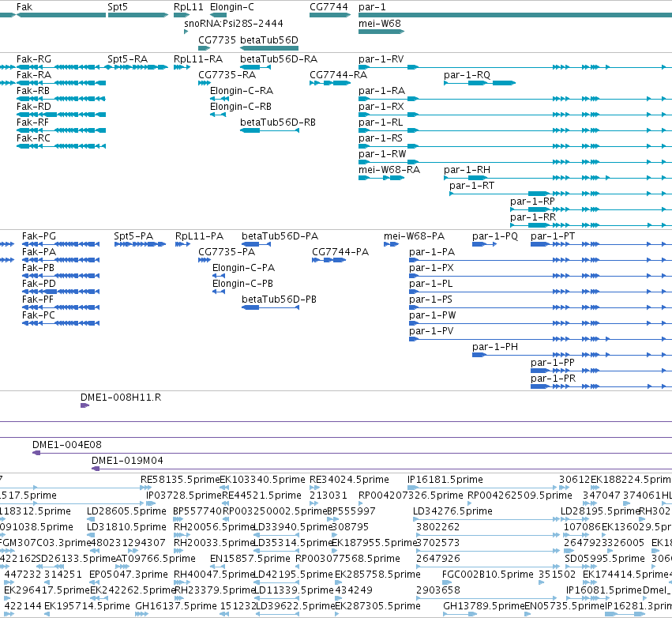Click transcript CG7744-RA label
Image resolution: width=672 pixels, height=618 pixels.
point(339,75)
